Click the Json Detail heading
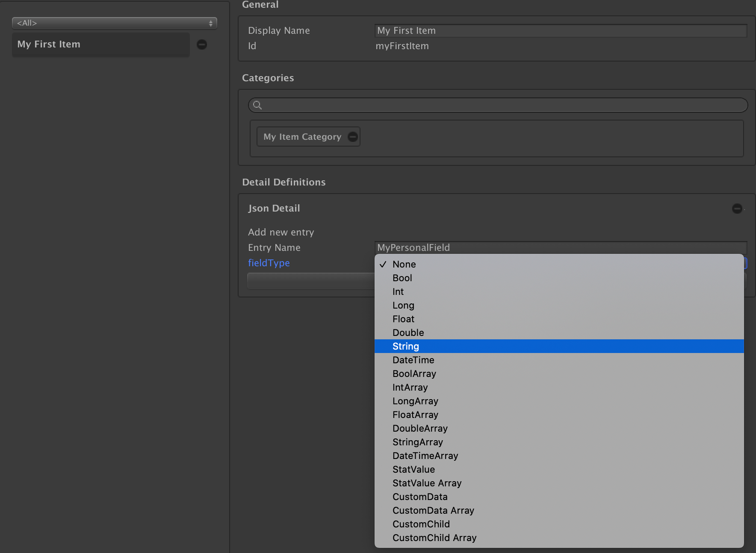 [274, 209]
